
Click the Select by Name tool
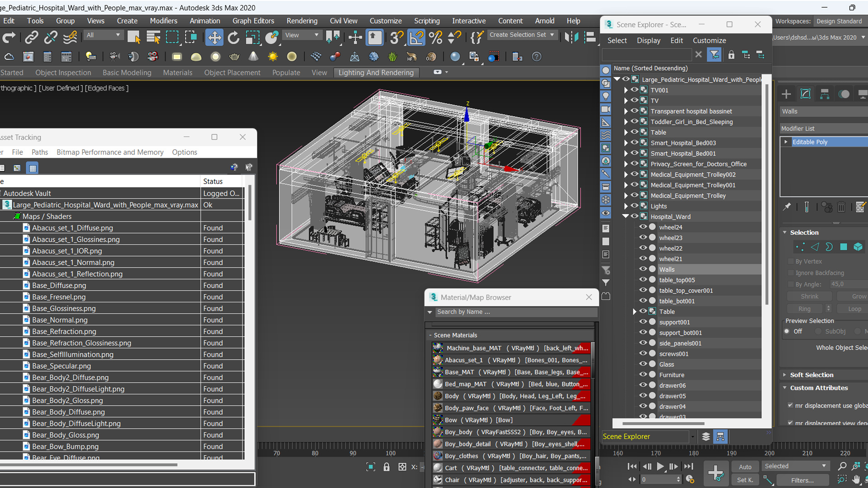pos(153,37)
